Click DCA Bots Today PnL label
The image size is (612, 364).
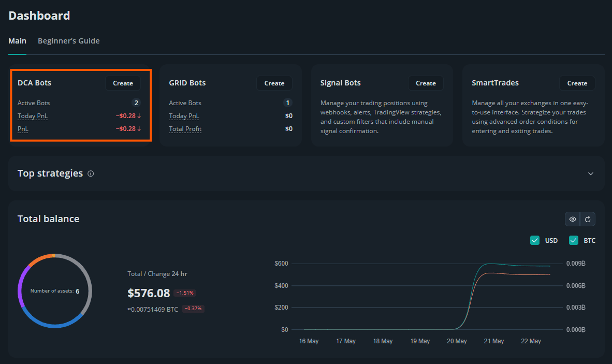coord(33,116)
